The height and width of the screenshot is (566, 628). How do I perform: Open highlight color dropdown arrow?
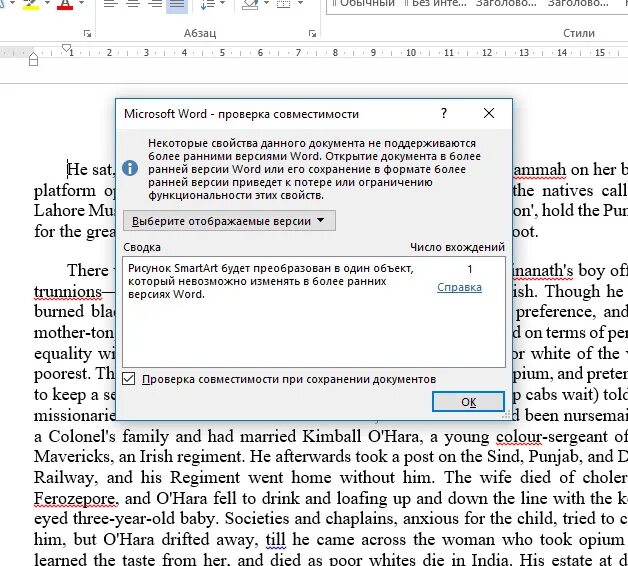click(48, 4)
